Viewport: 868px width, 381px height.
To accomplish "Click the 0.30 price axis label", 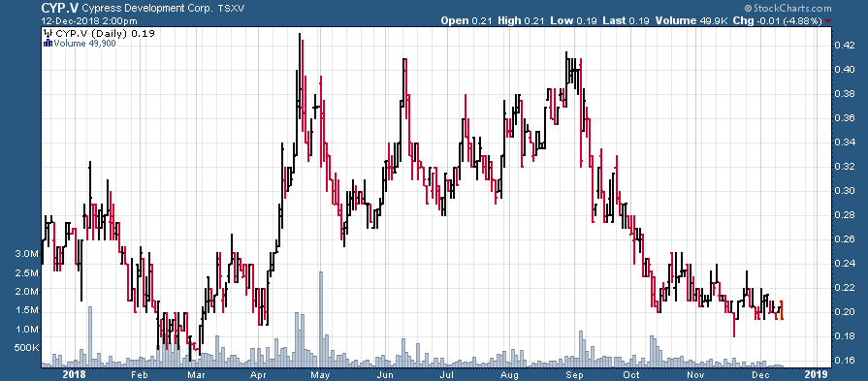I will [x=844, y=191].
